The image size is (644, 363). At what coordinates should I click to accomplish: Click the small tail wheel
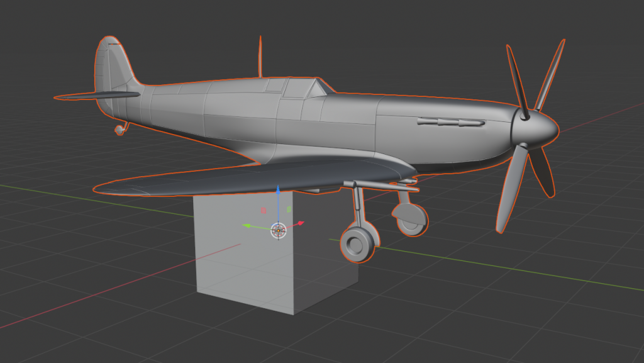(x=119, y=130)
